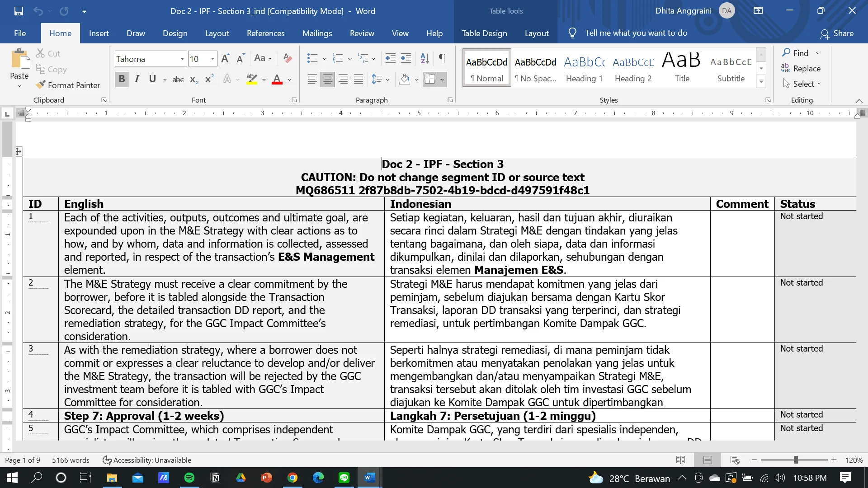Save the document with the floppy disk icon
Image resolution: width=868 pixels, height=488 pixels.
point(19,11)
